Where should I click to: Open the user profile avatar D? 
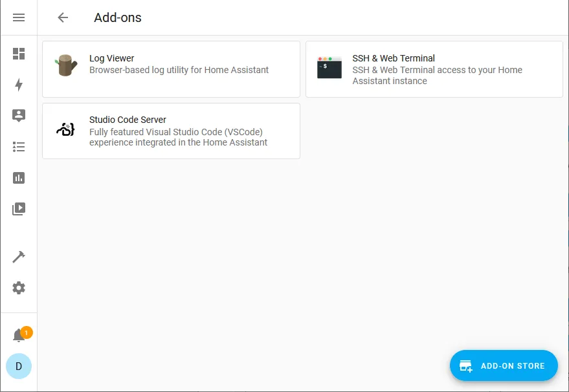pyautogui.click(x=19, y=366)
